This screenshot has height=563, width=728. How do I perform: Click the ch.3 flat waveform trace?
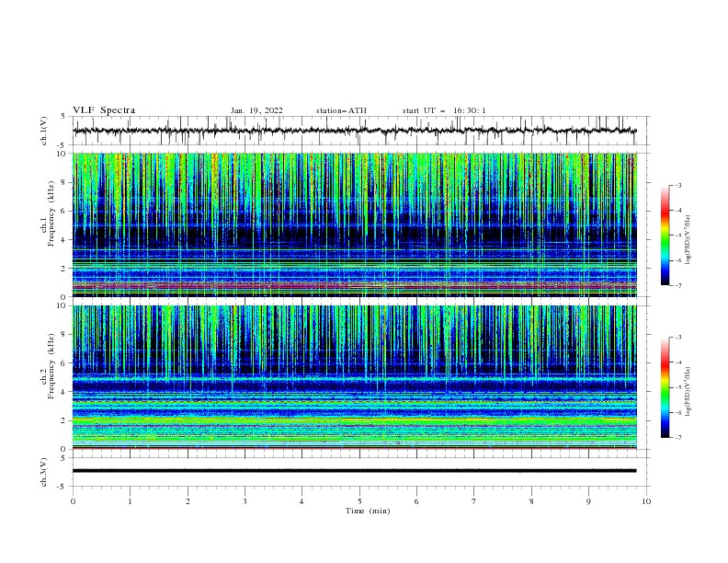[x=355, y=471]
